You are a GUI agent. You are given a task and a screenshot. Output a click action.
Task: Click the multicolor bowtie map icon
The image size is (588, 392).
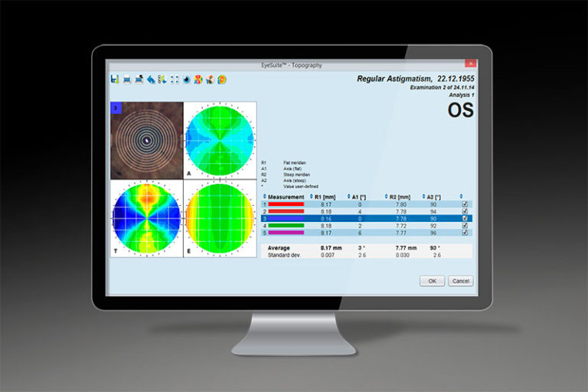click(x=198, y=80)
